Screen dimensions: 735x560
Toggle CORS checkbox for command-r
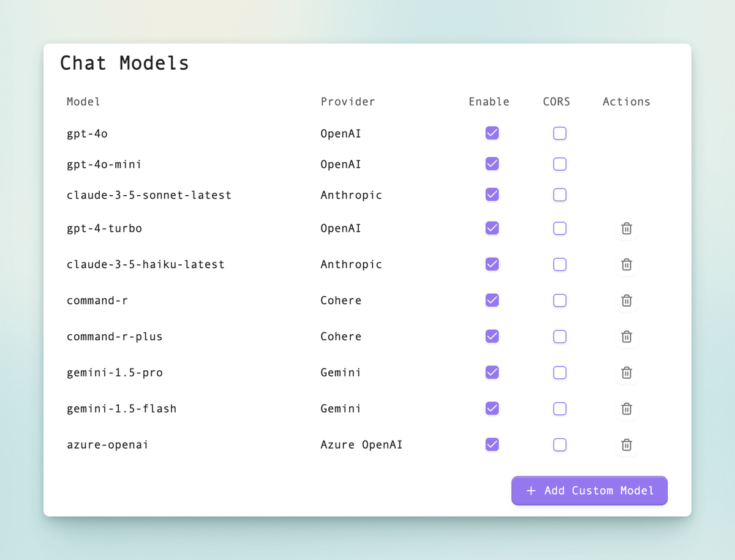[559, 301]
